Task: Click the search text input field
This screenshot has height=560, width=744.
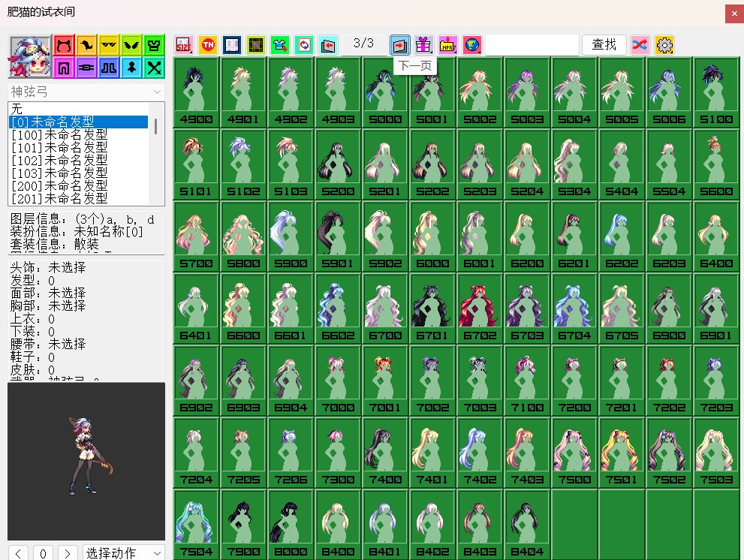Action: click(x=532, y=45)
